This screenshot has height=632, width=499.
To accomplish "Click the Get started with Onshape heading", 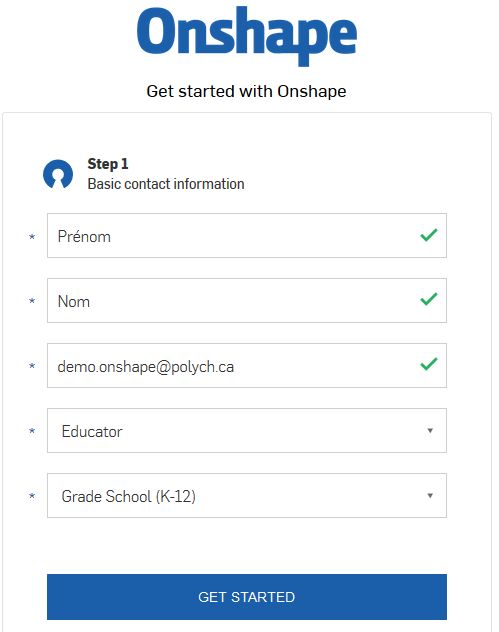I will pos(246,91).
